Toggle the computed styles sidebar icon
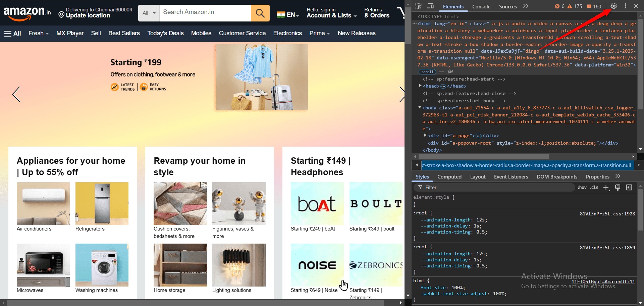This screenshot has width=644, height=306. [629, 188]
